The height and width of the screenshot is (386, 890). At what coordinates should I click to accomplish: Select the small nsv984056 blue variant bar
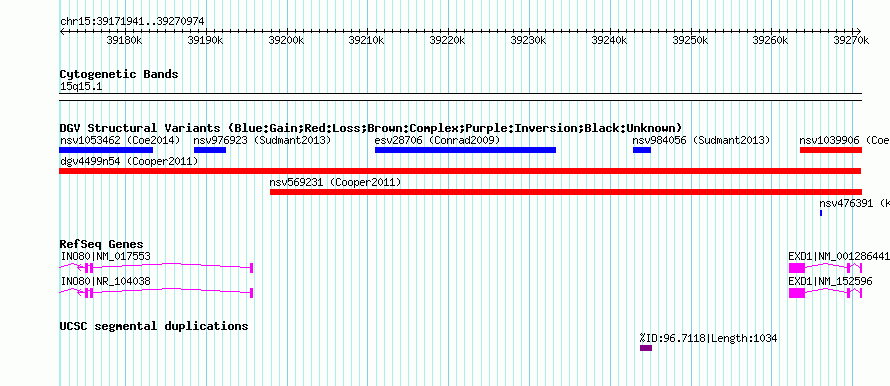(642, 150)
